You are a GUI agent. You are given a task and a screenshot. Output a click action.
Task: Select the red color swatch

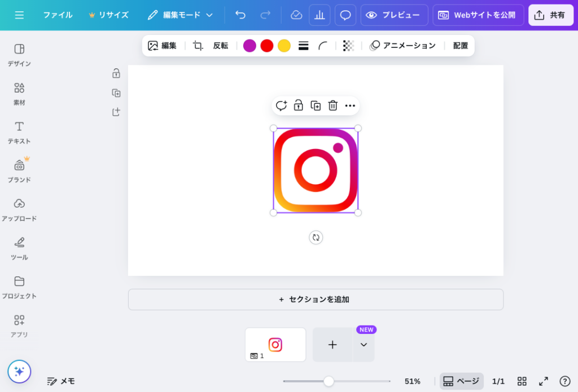(x=267, y=46)
